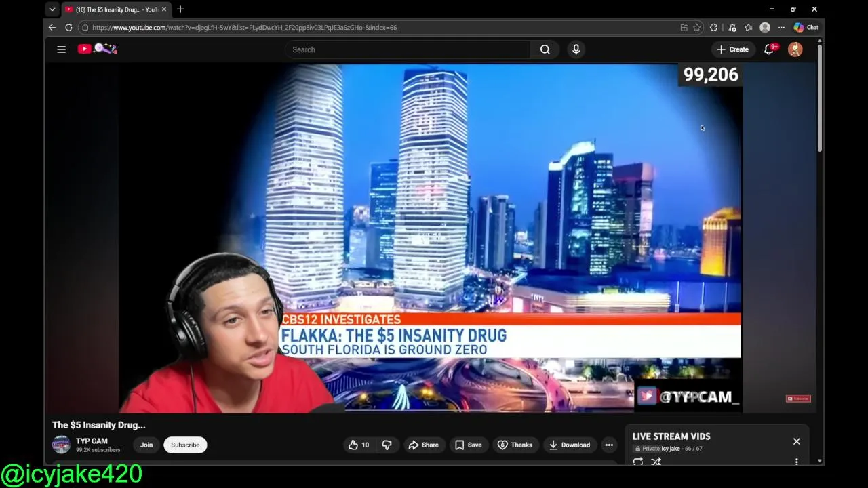Close The $5 Insanity Drug tab
Image resolution: width=868 pixels, height=488 pixels.
click(x=163, y=9)
